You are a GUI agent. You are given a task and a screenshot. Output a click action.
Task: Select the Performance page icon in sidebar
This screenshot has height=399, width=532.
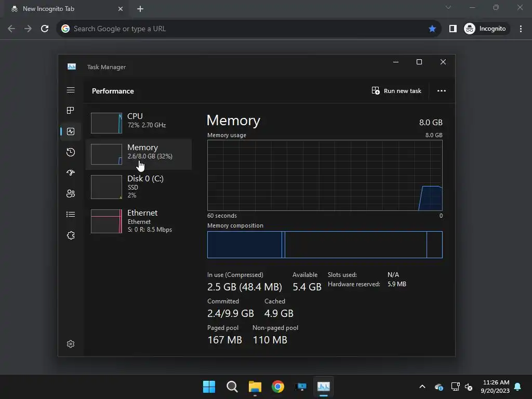coord(71,131)
